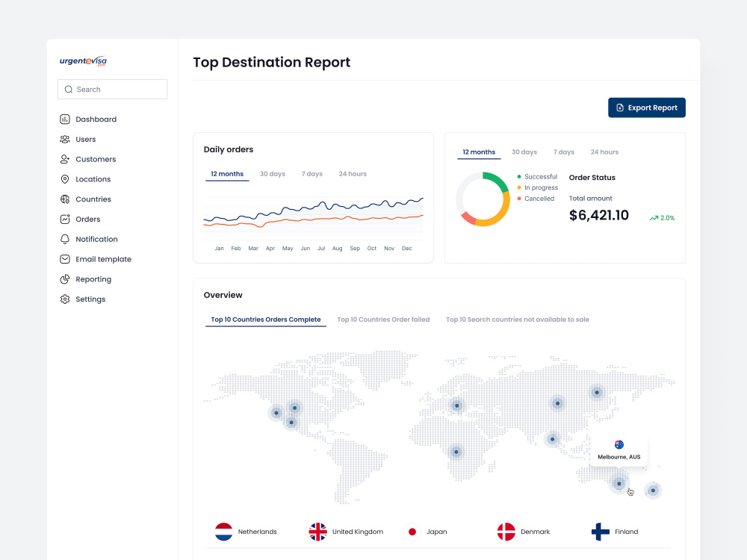Click the green trend arrow beside 2.0%

pos(654,218)
